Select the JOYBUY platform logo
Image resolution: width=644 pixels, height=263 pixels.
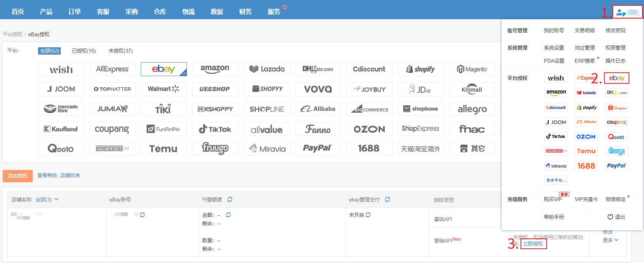pyautogui.click(x=369, y=89)
